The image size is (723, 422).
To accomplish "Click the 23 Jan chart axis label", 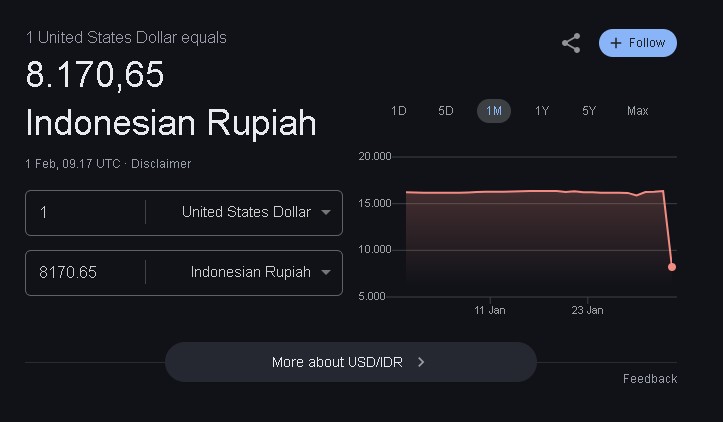I will point(587,310).
